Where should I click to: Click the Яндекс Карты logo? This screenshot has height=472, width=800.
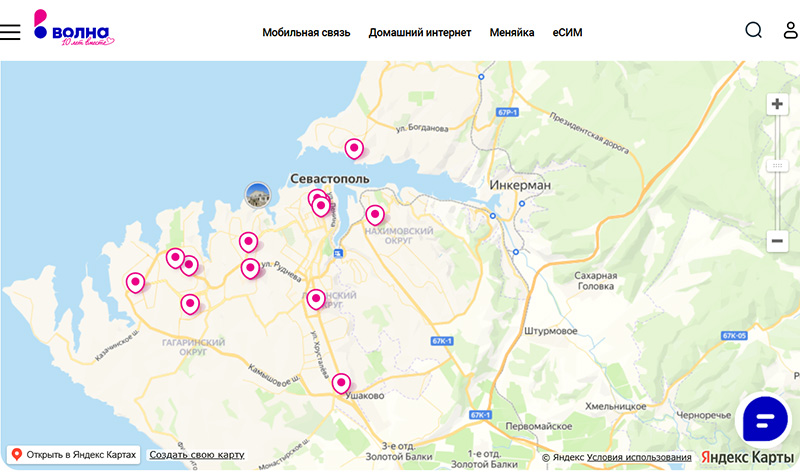[748, 457]
